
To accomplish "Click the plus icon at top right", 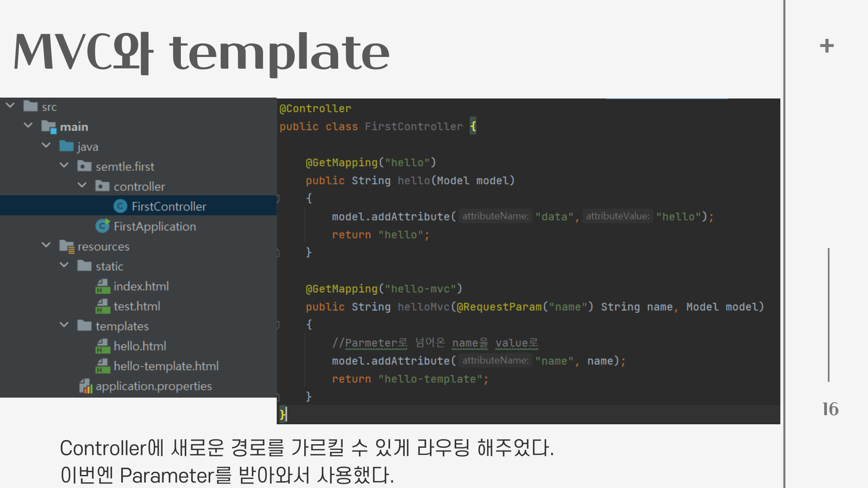I will click(x=826, y=46).
